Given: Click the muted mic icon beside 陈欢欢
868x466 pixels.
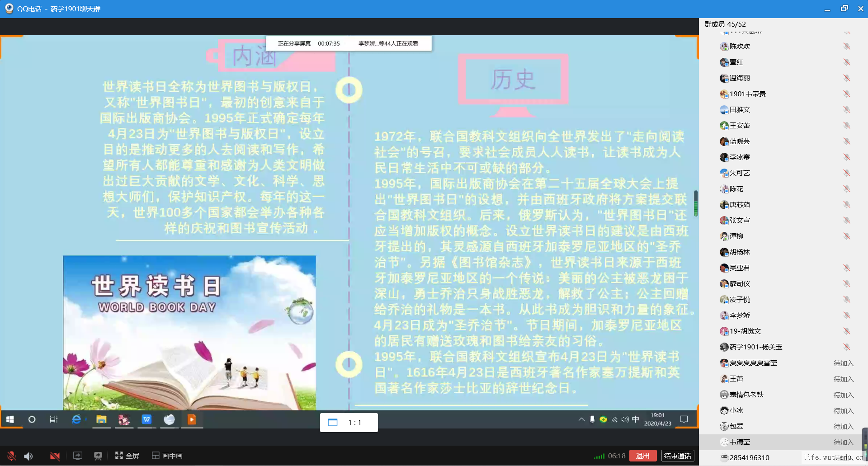Looking at the screenshot, I should [846, 47].
